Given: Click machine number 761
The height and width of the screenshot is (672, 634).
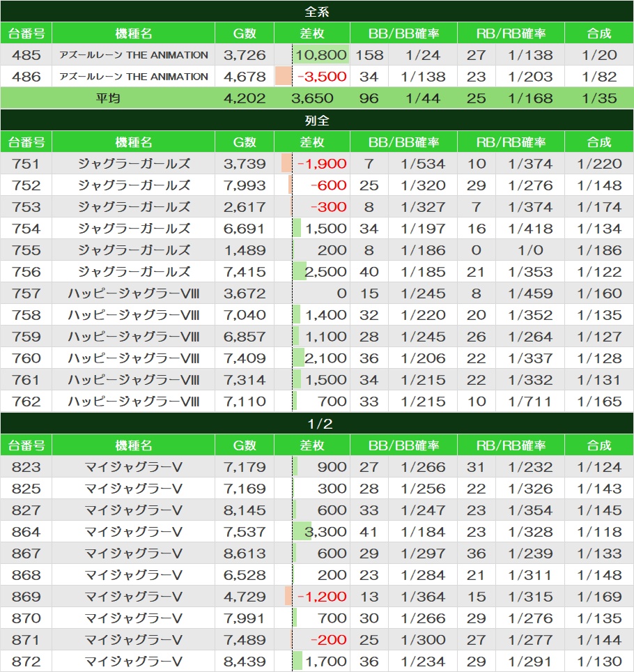Looking at the screenshot, I should coord(26,380).
